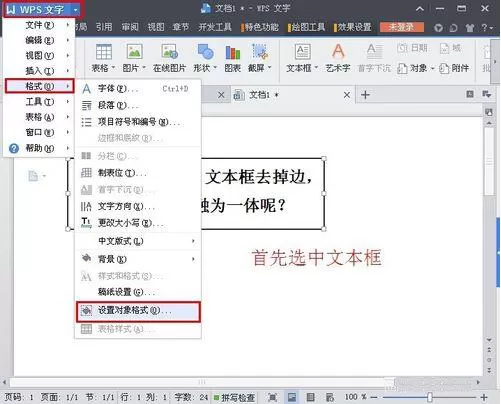Image resolution: width=501 pixels, height=404 pixels.
Task: Open the dropdown arrow beside 图片
Action: pyautogui.click(x=144, y=68)
